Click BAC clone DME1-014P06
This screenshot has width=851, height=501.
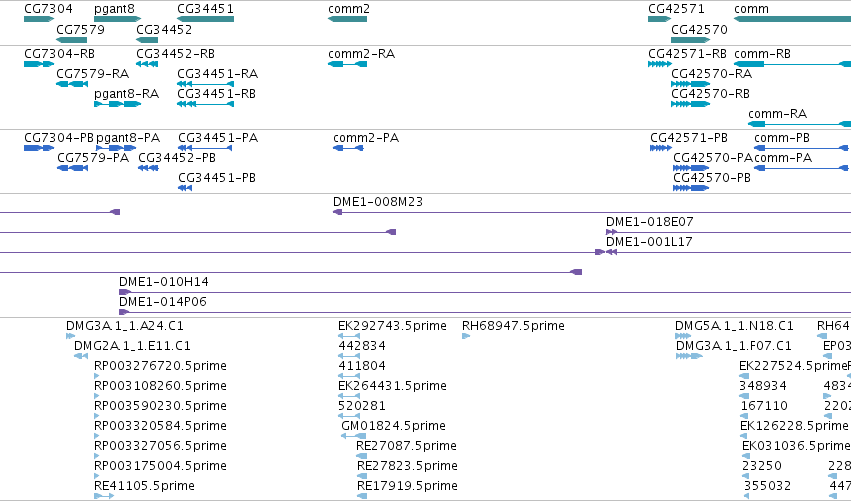click(485, 313)
